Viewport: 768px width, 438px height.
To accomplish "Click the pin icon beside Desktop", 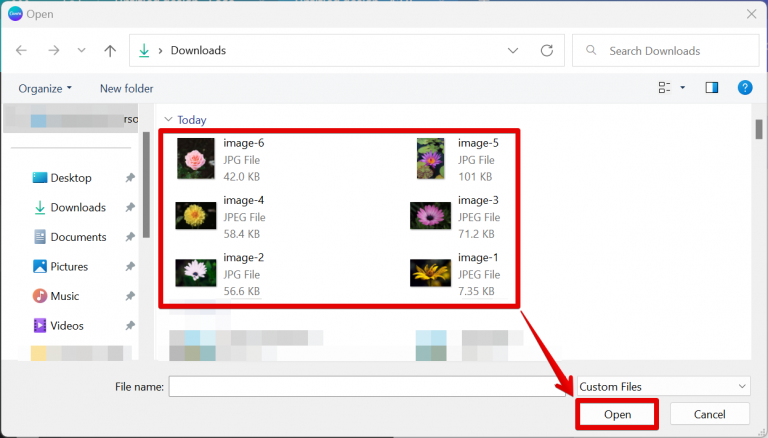I will pyautogui.click(x=130, y=178).
